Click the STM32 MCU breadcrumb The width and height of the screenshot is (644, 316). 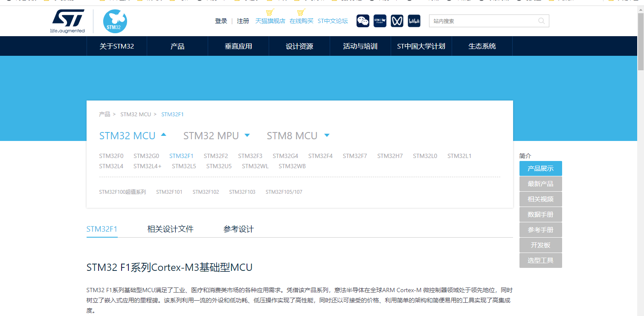[136, 114]
